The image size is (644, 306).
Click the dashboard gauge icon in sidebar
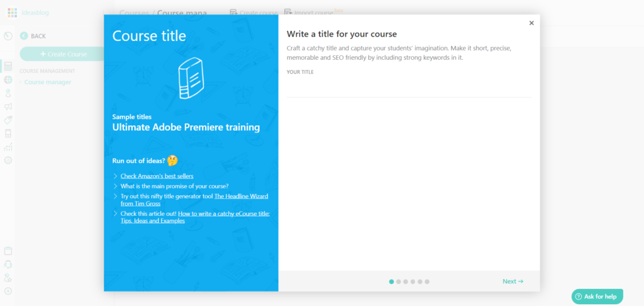click(x=8, y=36)
